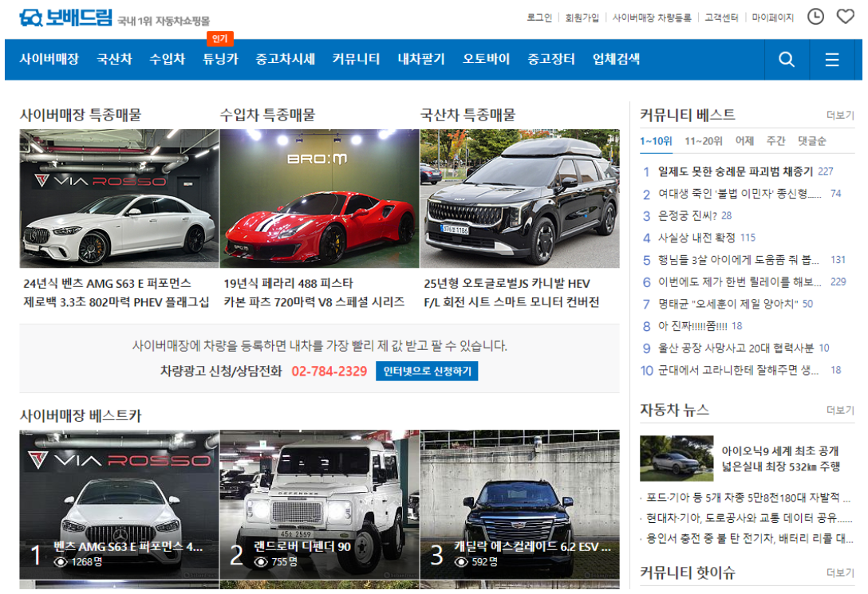
Task: Open 튜닝카 menu
Action: [219, 59]
